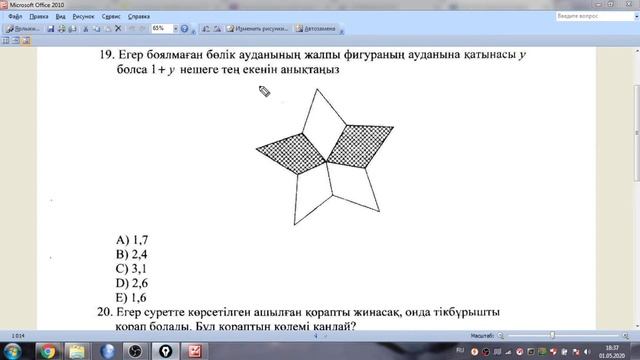Click the Print icon in the toolbar
The height and width of the screenshot is (360, 640).
[x=62, y=29]
